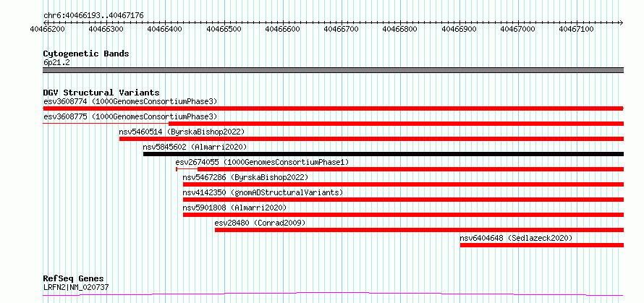
Task: Select the thick red bar for esv2674055
Action: pos(411,169)
